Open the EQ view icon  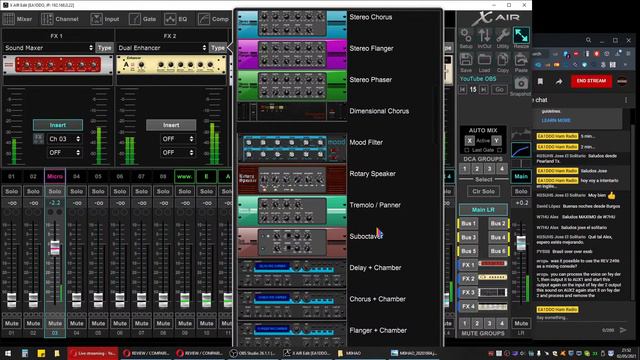(170, 19)
